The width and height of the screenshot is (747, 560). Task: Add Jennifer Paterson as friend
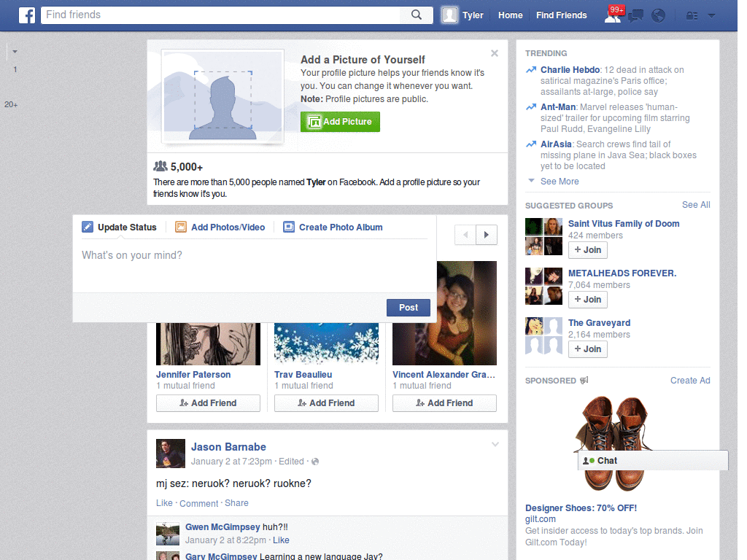pyautogui.click(x=208, y=402)
